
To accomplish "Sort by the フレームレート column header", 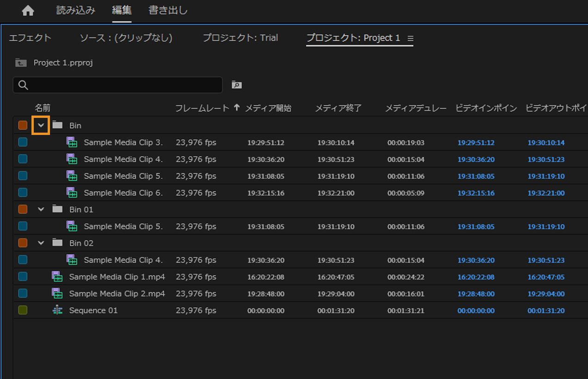I will pyautogui.click(x=202, y=108).
